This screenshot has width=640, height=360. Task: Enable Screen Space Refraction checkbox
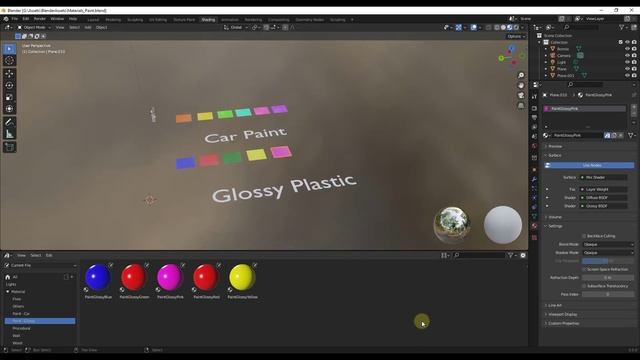point(584,269)
